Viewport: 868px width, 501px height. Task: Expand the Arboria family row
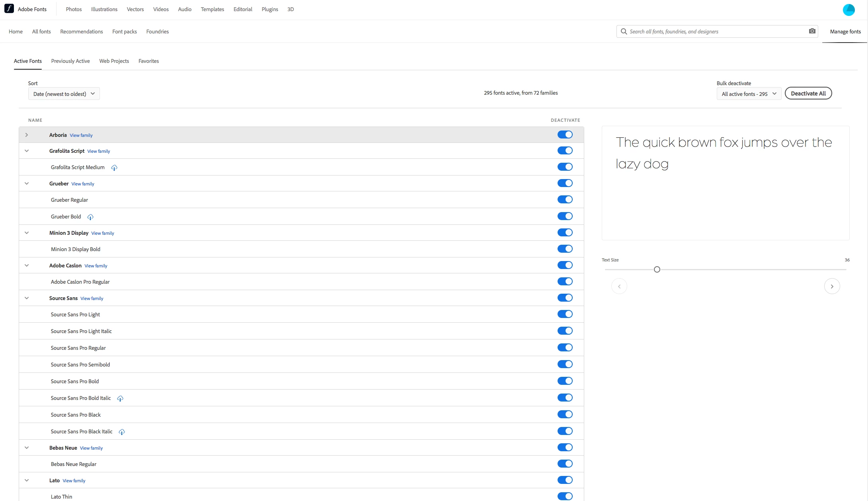click(x=27, y=135)
